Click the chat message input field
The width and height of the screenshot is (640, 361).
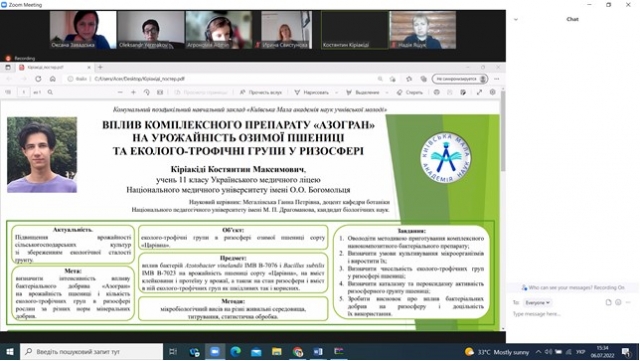(x=571, y=314)
